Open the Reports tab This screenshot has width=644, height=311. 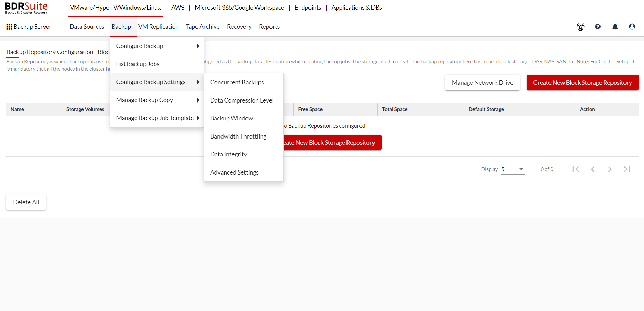[269, 27]
